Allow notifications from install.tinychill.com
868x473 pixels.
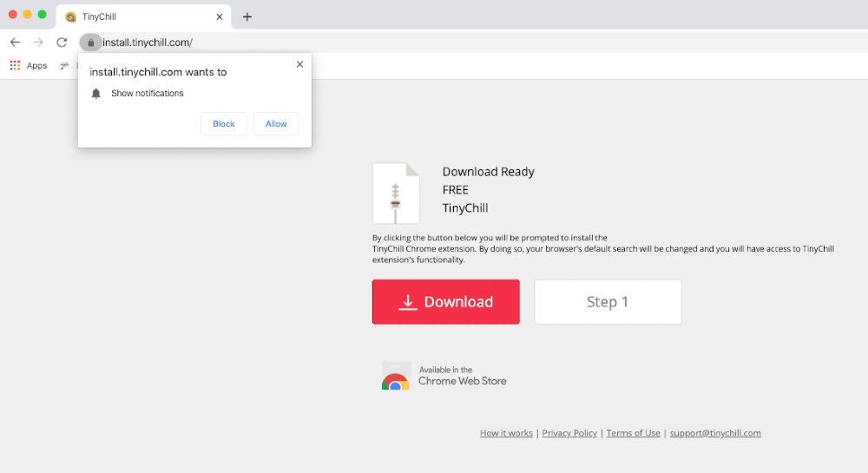pyautogui.click(x=276, y=124)
